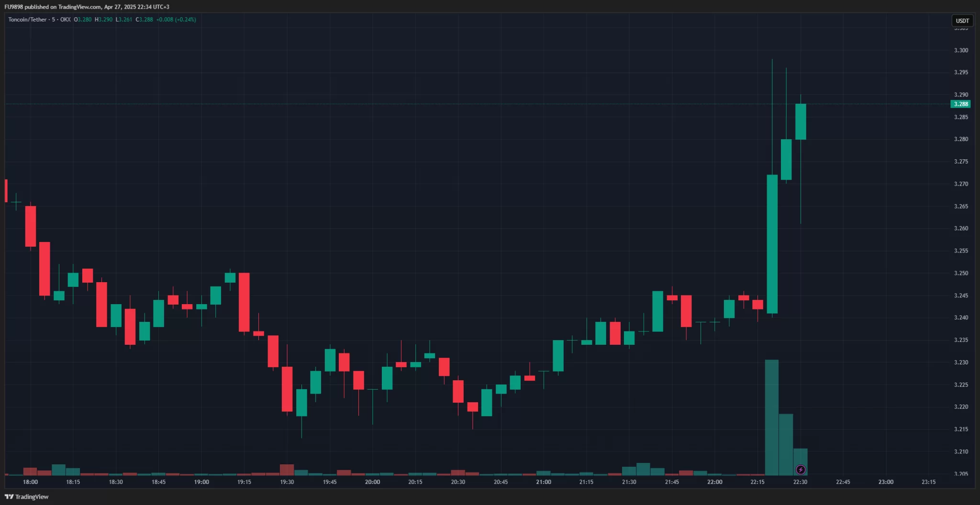980x505 pixels.
Task: Click the 3.250 price axis label
Action: [x=961, y=274]
